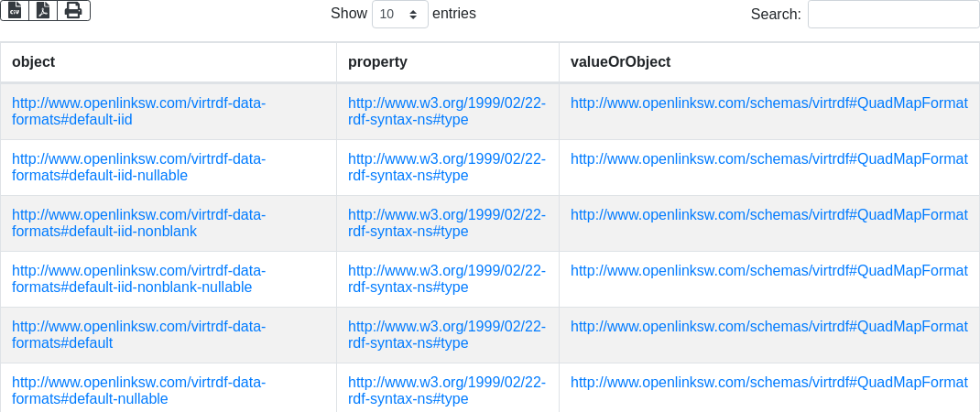Screen dimensions: 980x412
Task: Open the default-iid-nonblank-nullable object link
Action: point(138,278)
